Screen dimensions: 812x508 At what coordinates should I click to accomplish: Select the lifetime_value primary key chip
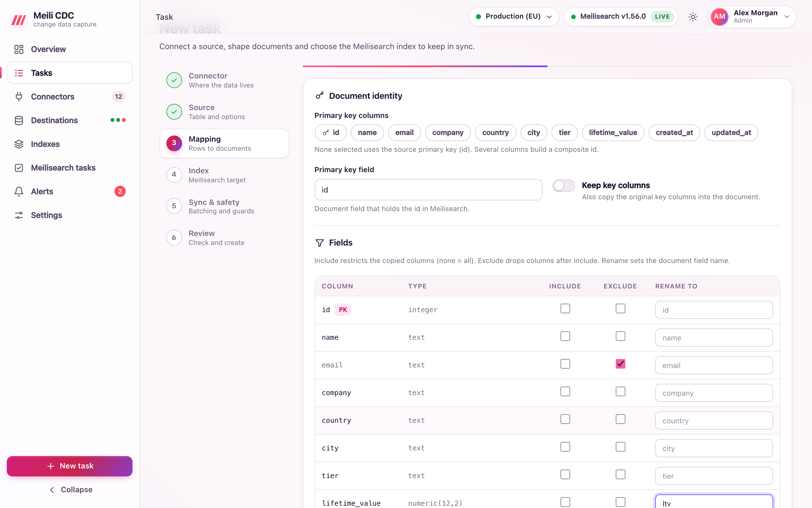[x=613, y=133]
